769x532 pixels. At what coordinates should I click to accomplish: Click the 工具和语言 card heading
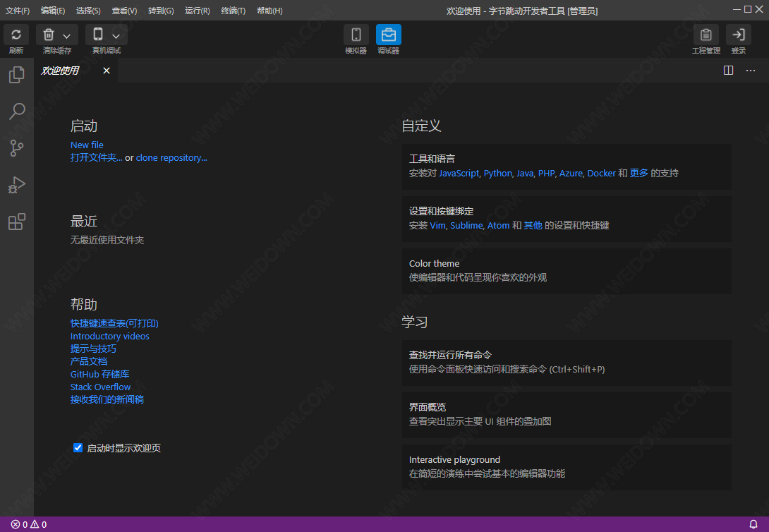(x=432, y=159)
